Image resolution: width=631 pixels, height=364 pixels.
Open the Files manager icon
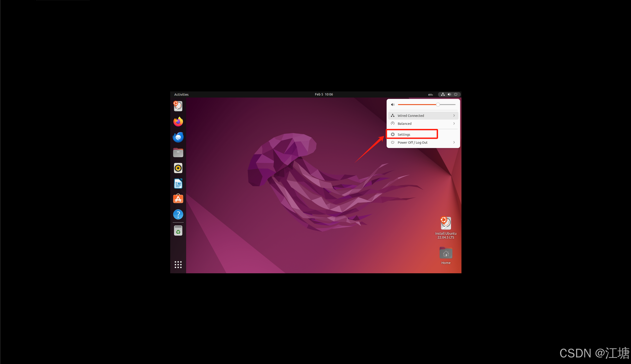[178, 153]
